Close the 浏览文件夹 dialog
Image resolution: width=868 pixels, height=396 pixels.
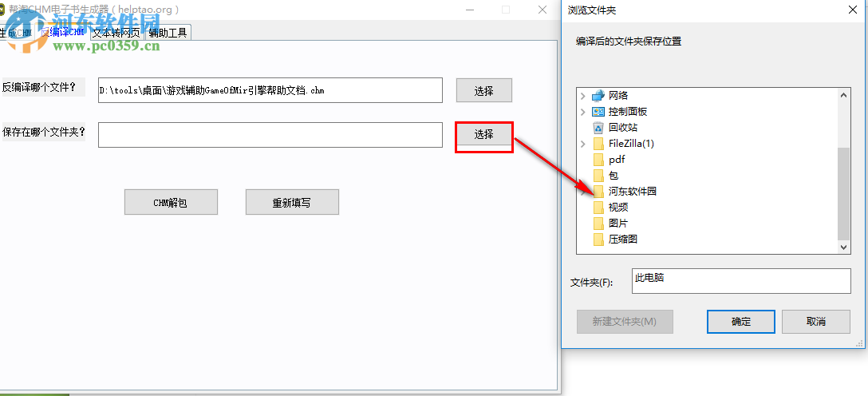pos(853,10)
